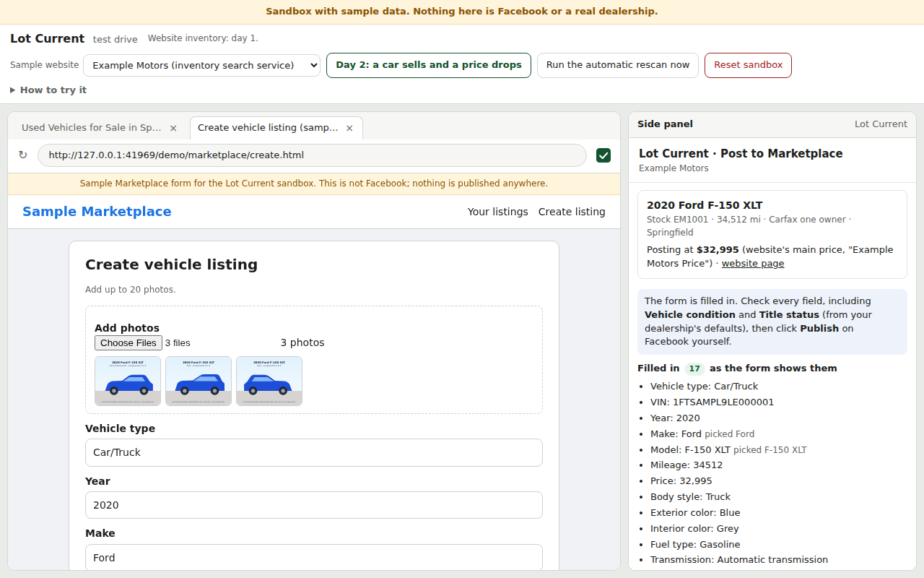Click 'Fuel type: Gasoline' list item
Image resolution: width=924 pixels, height=578 pixels.
click(695, 545)
